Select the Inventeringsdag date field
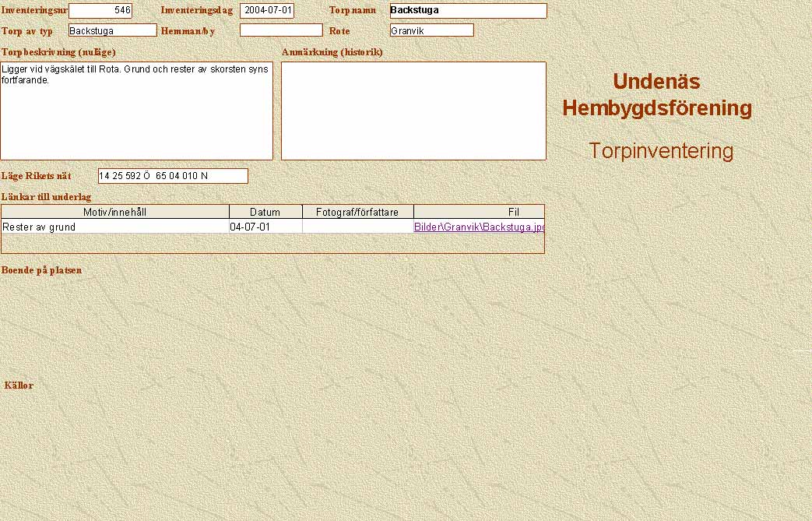Screen dimensions: 812x521 267,11
